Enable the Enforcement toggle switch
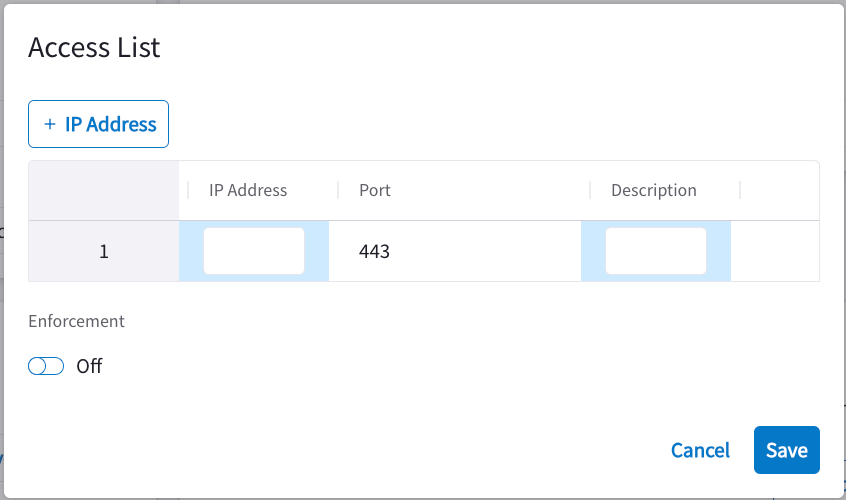 click(46, 366)
